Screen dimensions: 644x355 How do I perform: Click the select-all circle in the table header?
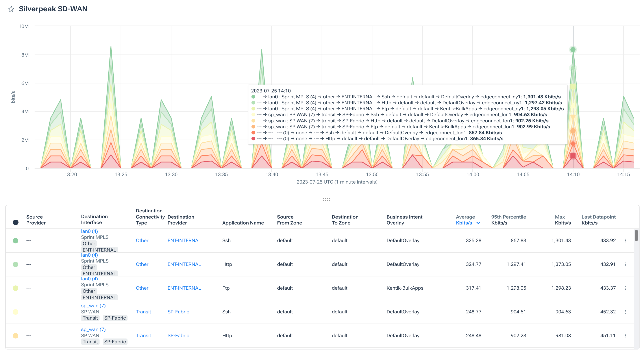(x=15, y=222)
